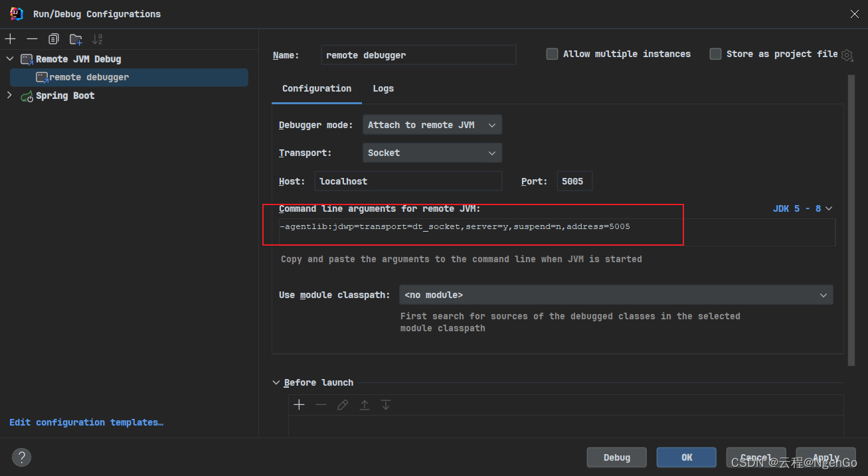
Task: Expand the Spring Boot tree node
Action: coord(9,95)
